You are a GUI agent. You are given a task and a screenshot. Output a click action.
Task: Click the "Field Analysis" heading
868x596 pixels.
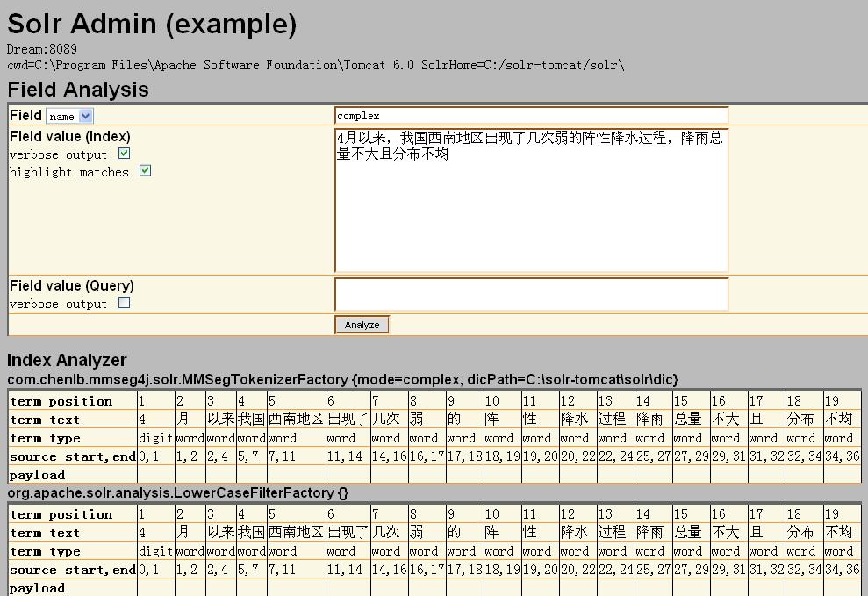[x=78, y=90]
